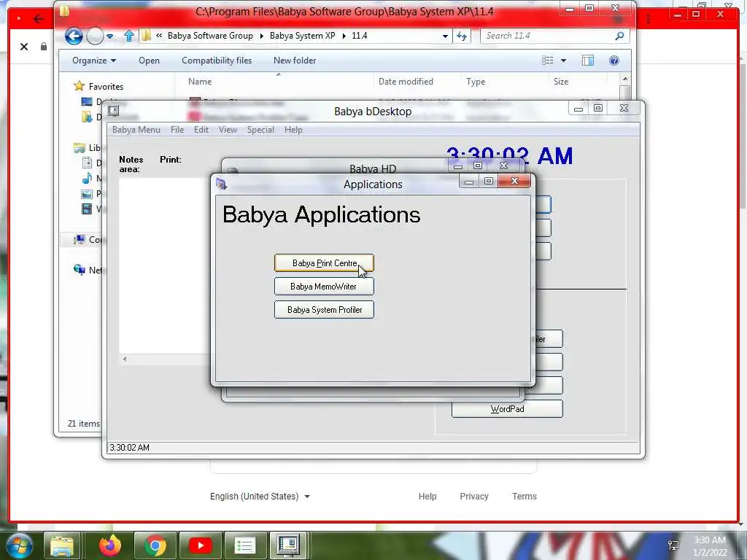
Task: Open the View menu in bDesktop
Action: tap(228, 130)
